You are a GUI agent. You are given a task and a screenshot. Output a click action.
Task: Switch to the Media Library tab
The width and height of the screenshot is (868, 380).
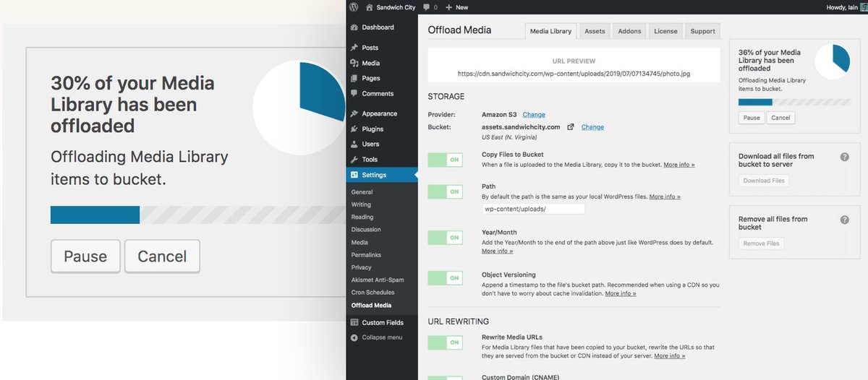point(550,31)
